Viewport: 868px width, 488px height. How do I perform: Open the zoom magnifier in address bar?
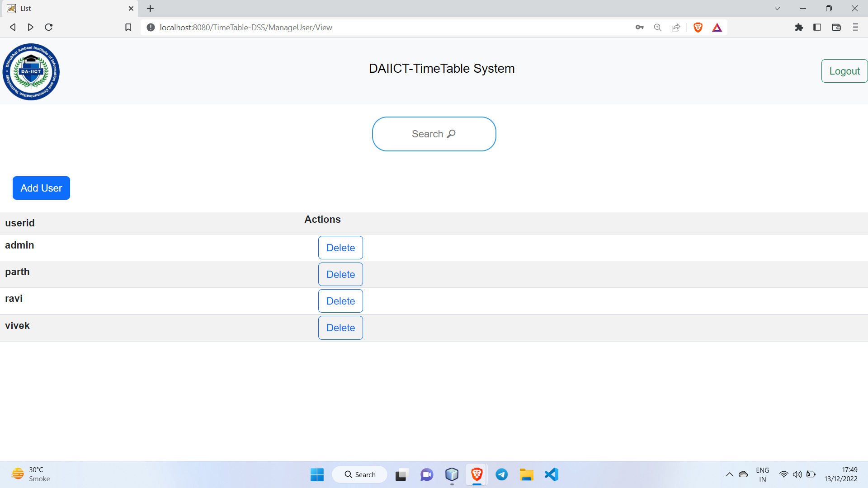[657, 28]
